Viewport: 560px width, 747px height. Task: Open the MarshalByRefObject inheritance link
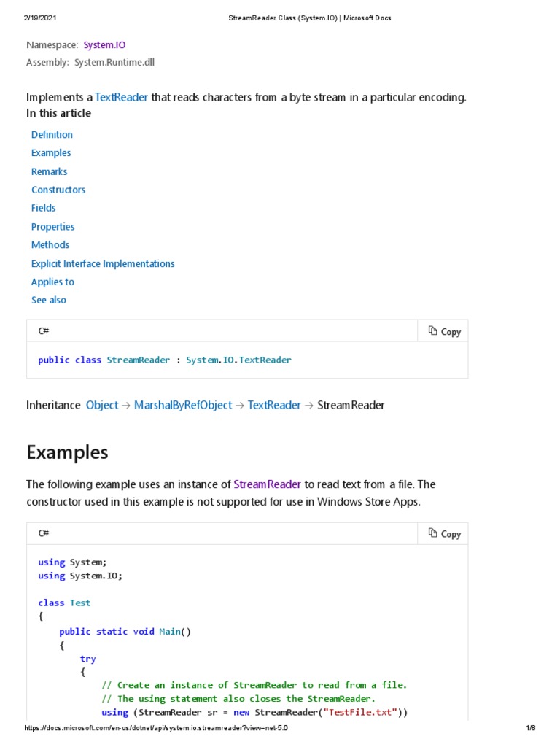tap(183, 405)
